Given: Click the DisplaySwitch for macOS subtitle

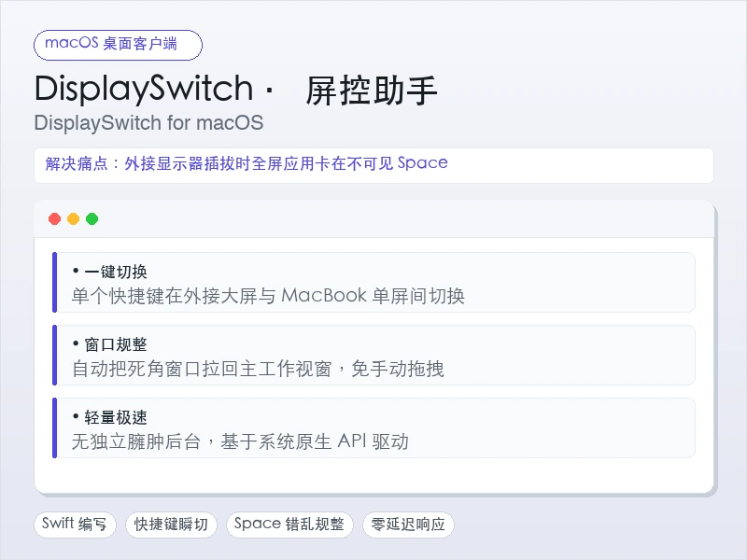Looking at the screenshot, I should coord(148,123).
